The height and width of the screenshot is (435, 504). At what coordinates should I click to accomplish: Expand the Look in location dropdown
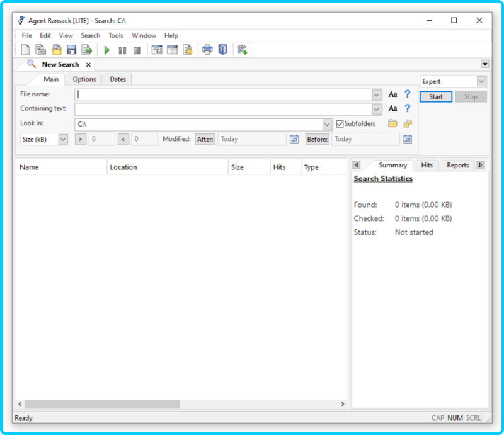327,125
